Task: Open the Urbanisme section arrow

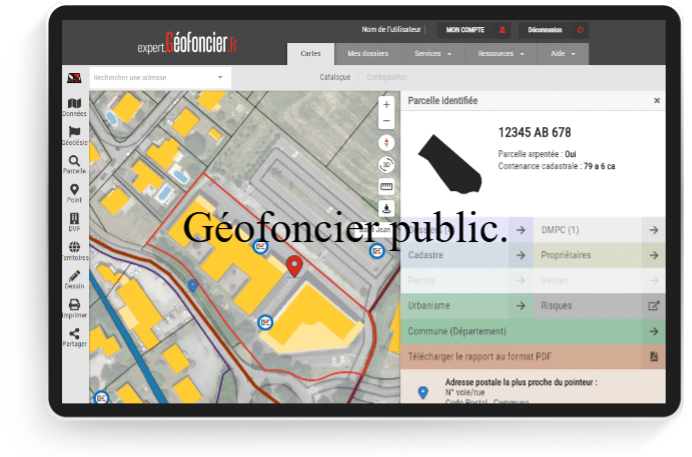Action: coord(521,305)
